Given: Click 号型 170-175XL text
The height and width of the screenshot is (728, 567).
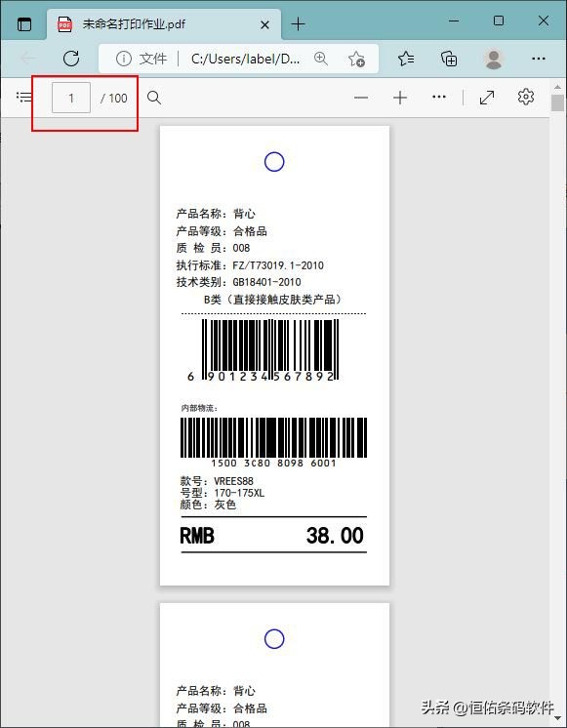Looking at the screenshot, I should (x=223, y=493).
